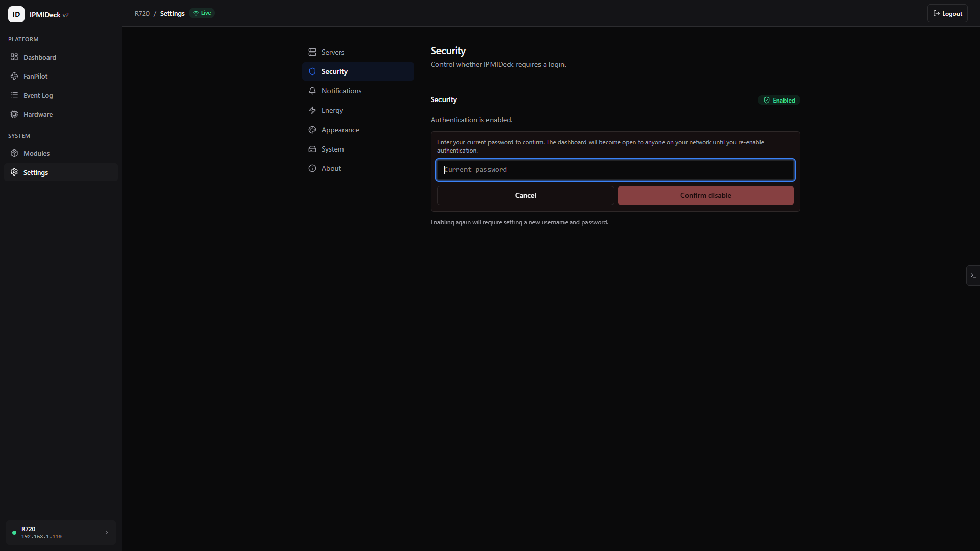
Task: Go to FanPilot
Action: pos(61,76)
